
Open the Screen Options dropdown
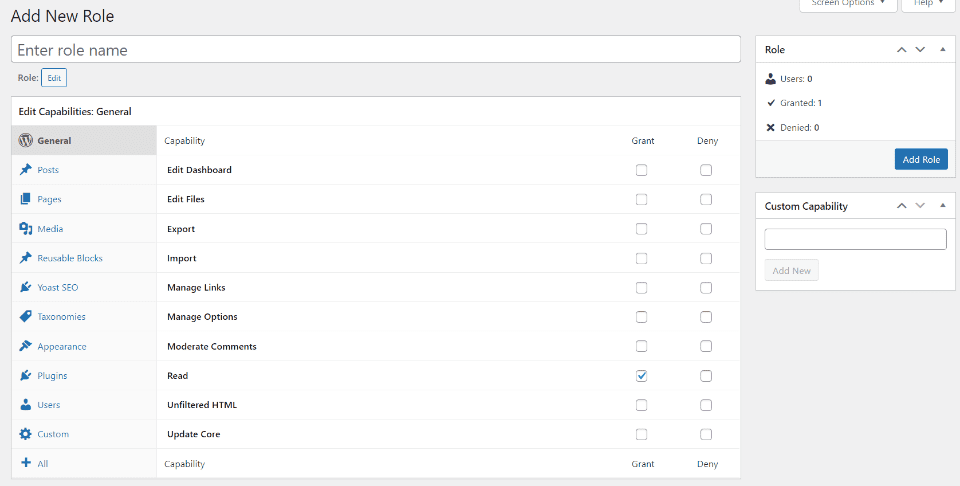click(x=846, y=4)
